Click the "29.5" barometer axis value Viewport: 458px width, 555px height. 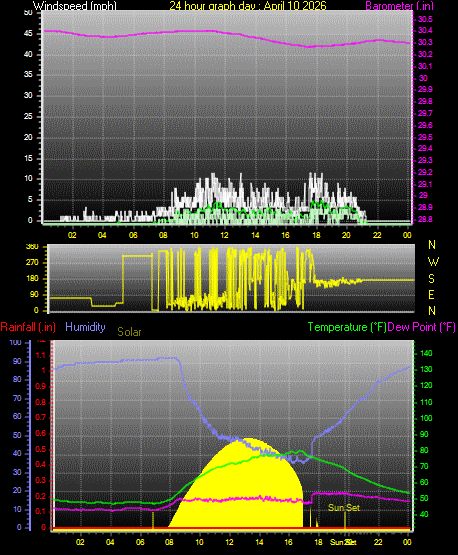click(x=425, y=137)
